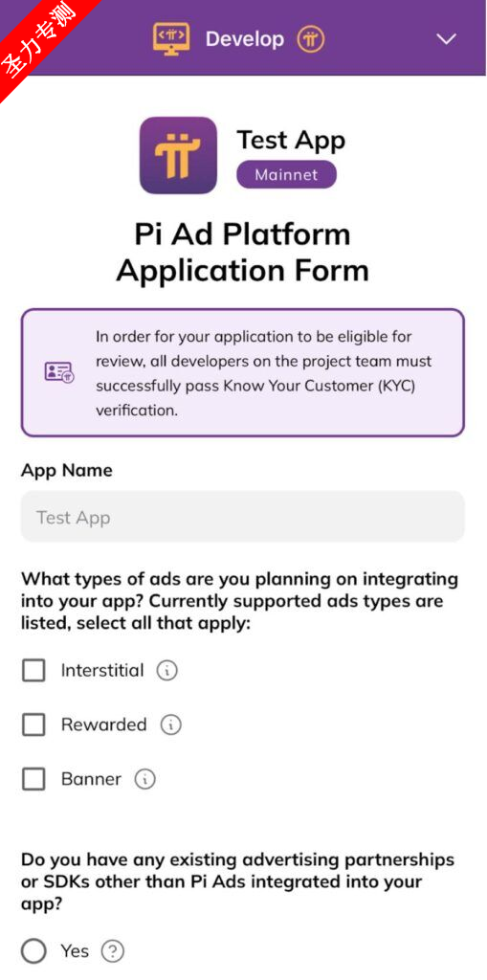Click the Mainnet badge
Viewport: 487px width, 980px height.
point(286,174)
